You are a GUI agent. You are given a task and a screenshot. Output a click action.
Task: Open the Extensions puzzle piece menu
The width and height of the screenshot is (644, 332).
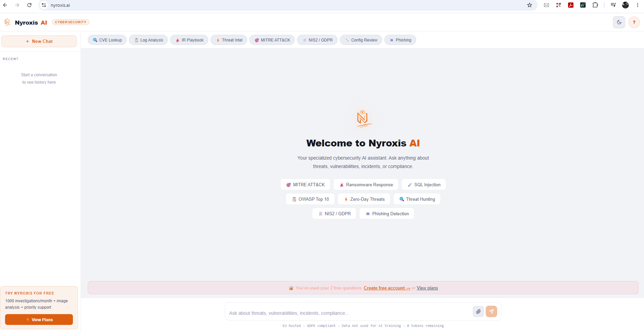click(595, 5)
